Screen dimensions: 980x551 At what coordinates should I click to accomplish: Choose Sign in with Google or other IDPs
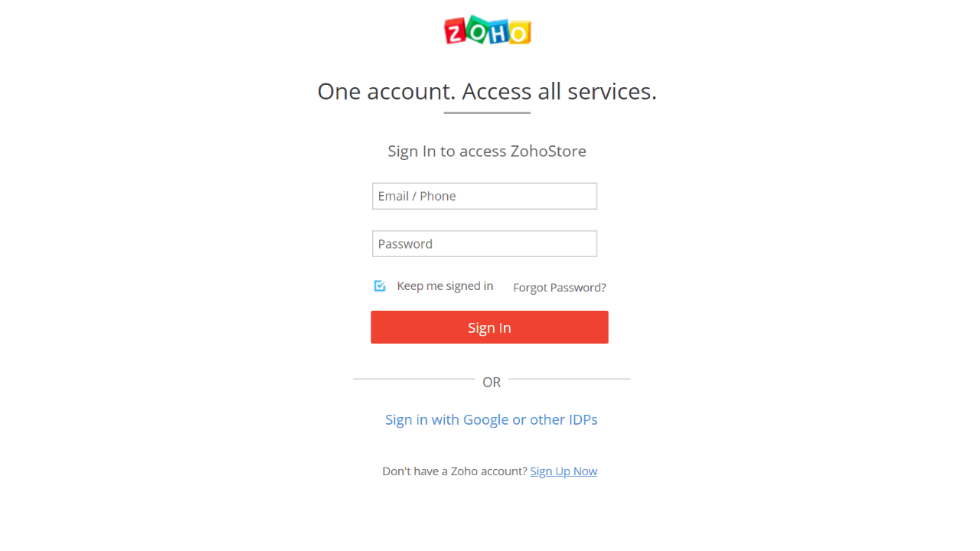pyautogui.click(x=492, y=419)
